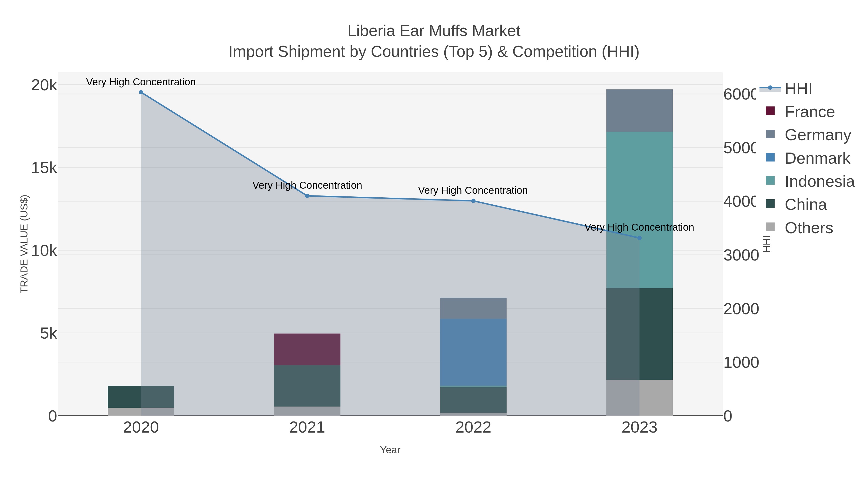Toggle Germany in the legend
868x488 pixels.
click(x=808, y=135)
